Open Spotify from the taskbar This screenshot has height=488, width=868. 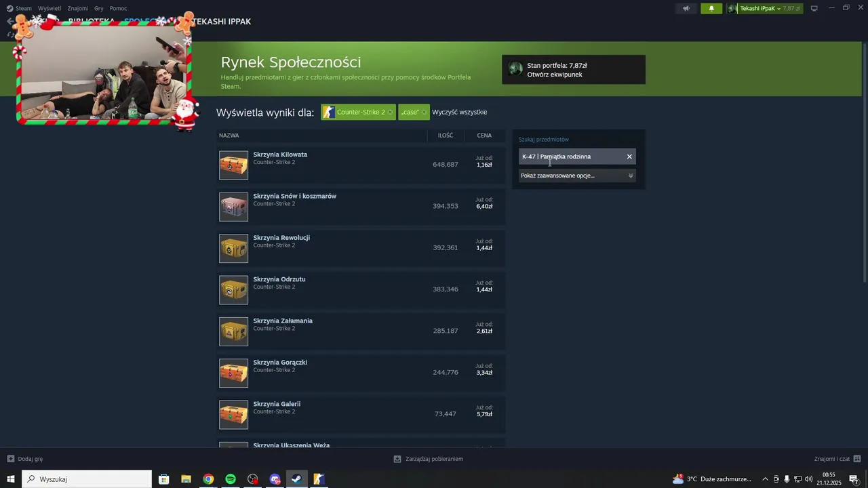pos(231,479)
